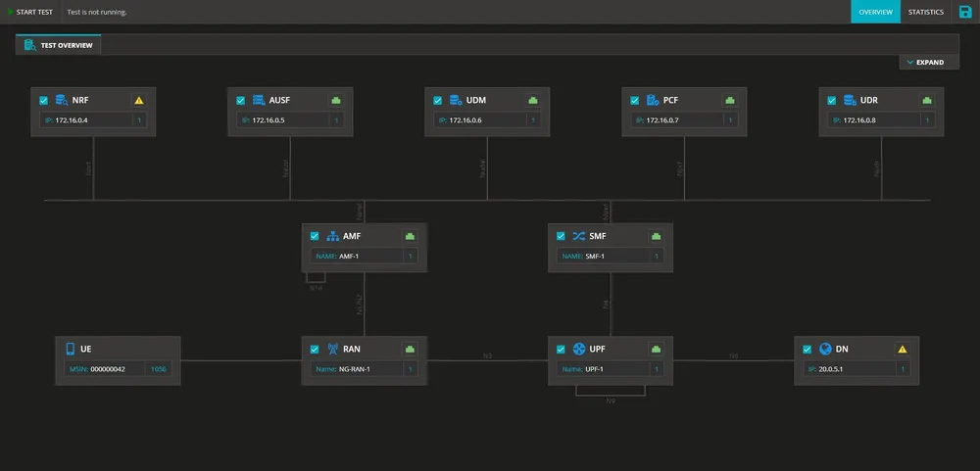This screenshot has height=471, width=980.
Task: Expand the test overview panel
Action: pyautogui.click(x=925, y=62)
